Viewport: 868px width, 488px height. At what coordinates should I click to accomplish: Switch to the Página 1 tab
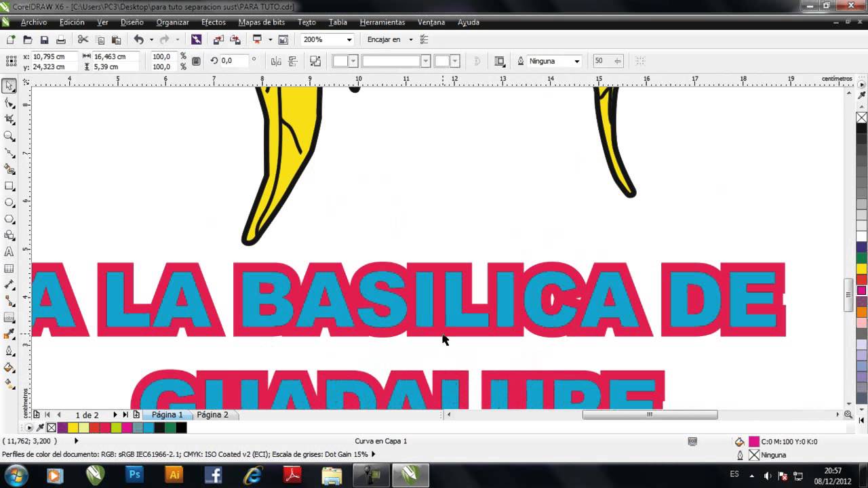coord(167,415)
